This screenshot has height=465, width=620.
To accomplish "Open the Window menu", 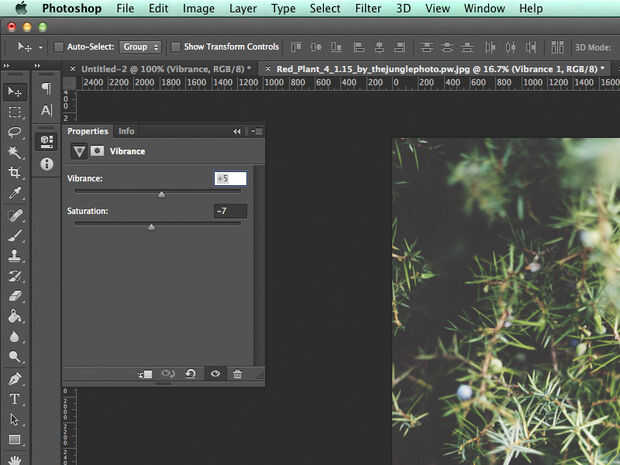I will pyautogui.click(x=484, y=8).
